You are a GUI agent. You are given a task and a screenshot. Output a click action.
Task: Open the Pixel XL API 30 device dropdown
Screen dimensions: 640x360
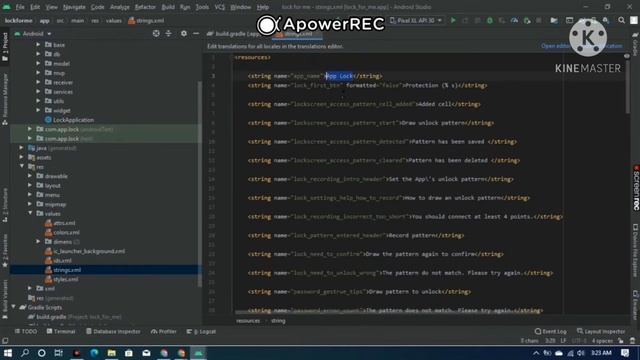[416, 20]
